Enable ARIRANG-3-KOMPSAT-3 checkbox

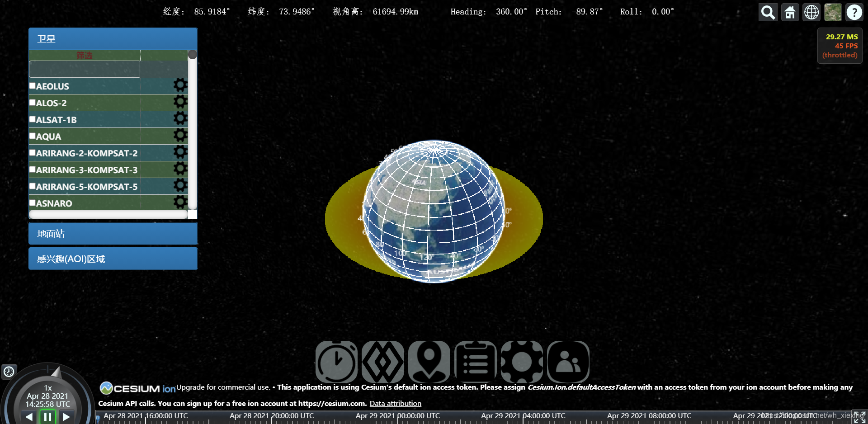pyautogui.click(x=33, y=169)
